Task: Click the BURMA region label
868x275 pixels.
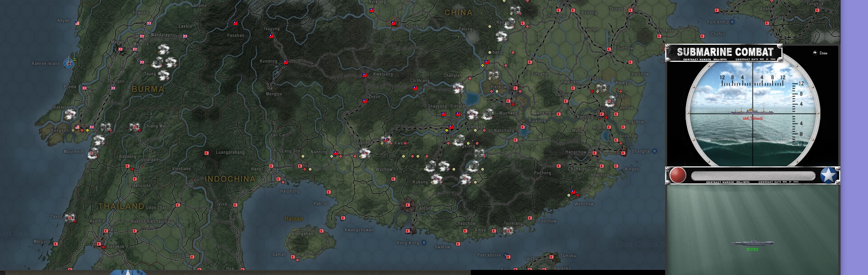Action: [x=148, y=89]
